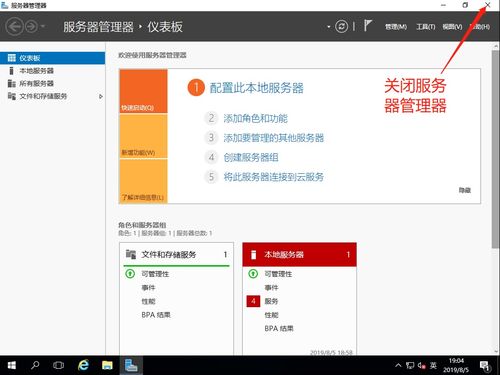Click 将此服务器连接到云服务 link
The image size is (500, 375).
pos(274,177)
